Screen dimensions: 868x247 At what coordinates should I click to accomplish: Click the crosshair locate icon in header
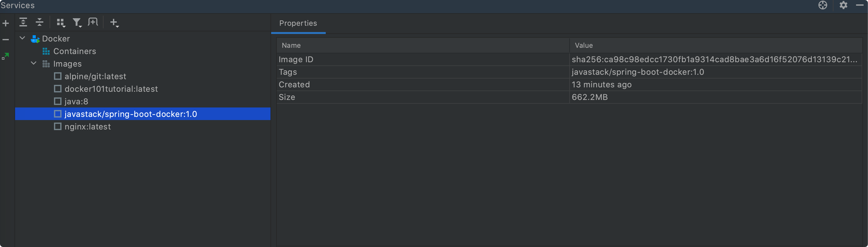tap(822, 5)
